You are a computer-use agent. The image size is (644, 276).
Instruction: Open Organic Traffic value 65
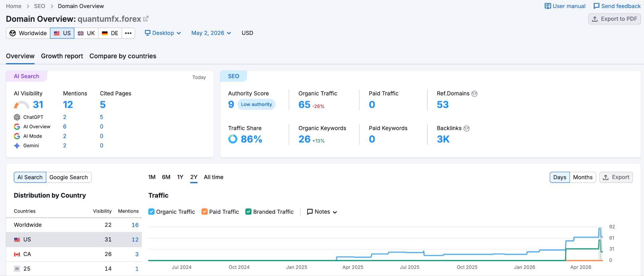pos(304,105)
